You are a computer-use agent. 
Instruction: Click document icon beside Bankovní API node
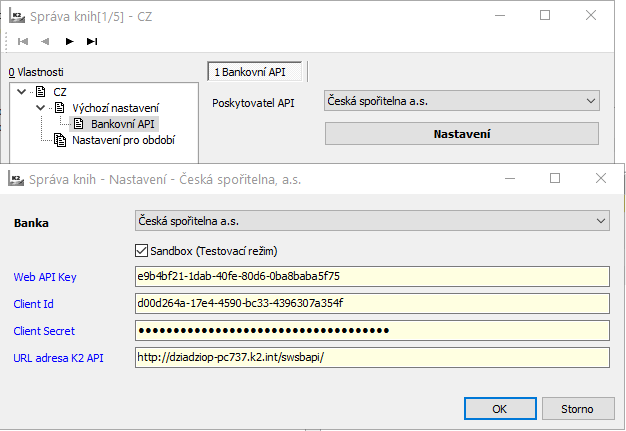[79, 124]
